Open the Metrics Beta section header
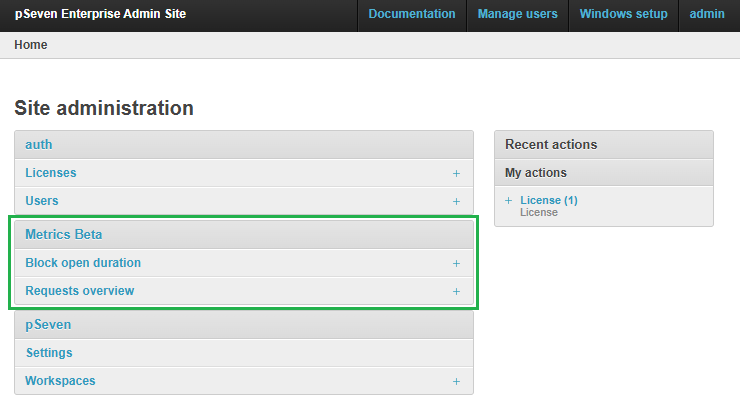 [64, 234]
